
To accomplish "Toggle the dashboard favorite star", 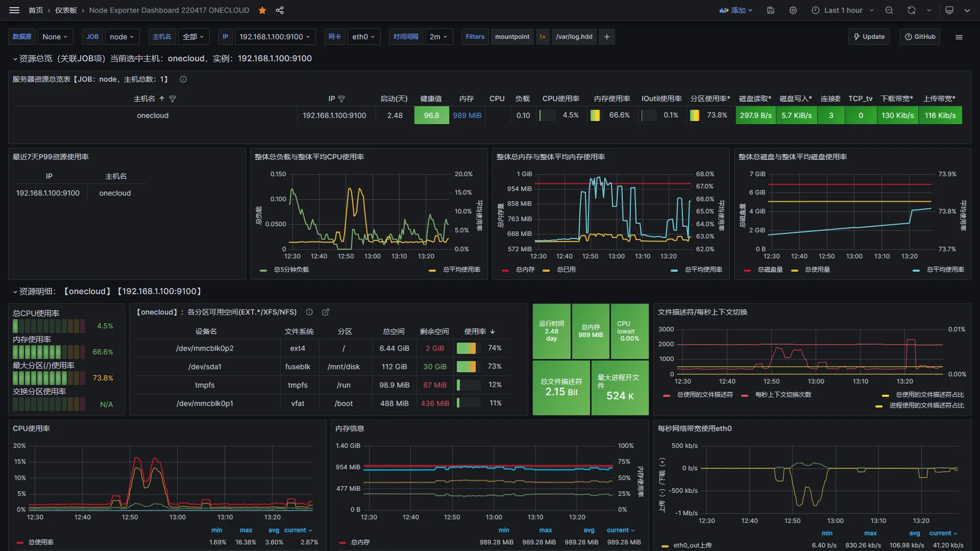I will tap(262, 10).
